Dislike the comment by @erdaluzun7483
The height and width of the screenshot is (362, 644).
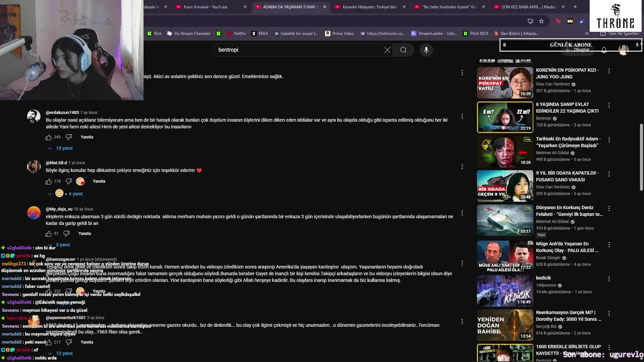tap(69, 137)
